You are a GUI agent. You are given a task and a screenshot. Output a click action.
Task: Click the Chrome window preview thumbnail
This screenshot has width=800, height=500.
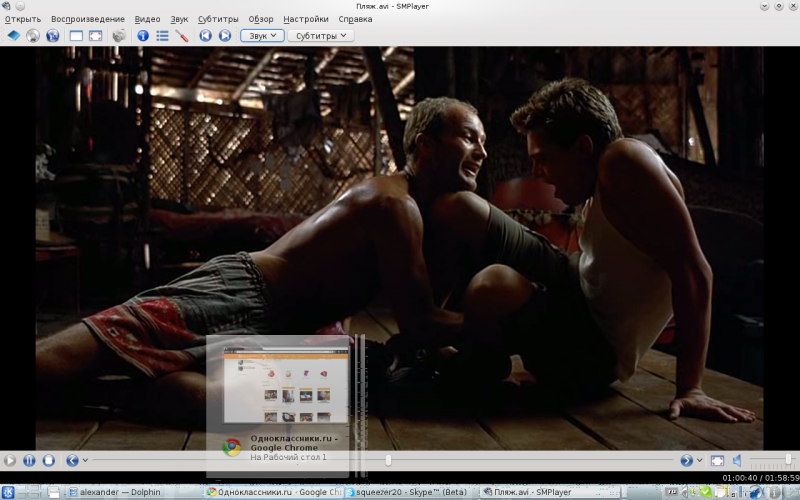pos(286,385)
